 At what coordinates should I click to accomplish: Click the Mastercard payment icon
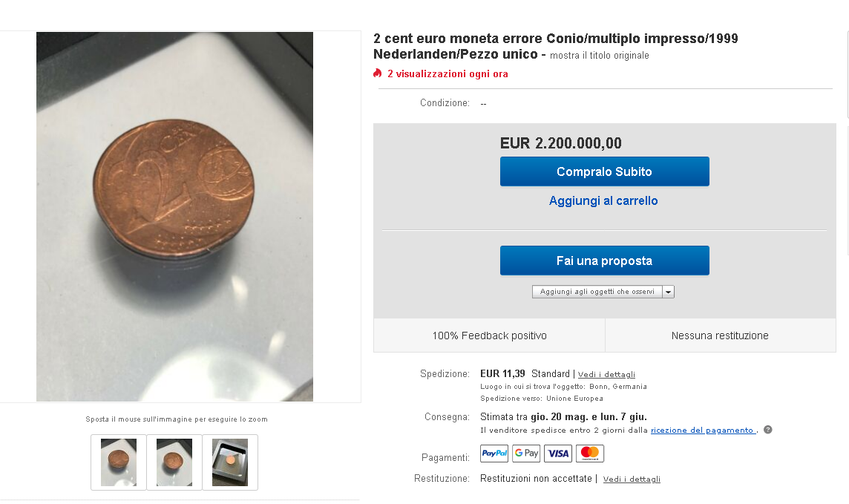[x=590, y=453]
